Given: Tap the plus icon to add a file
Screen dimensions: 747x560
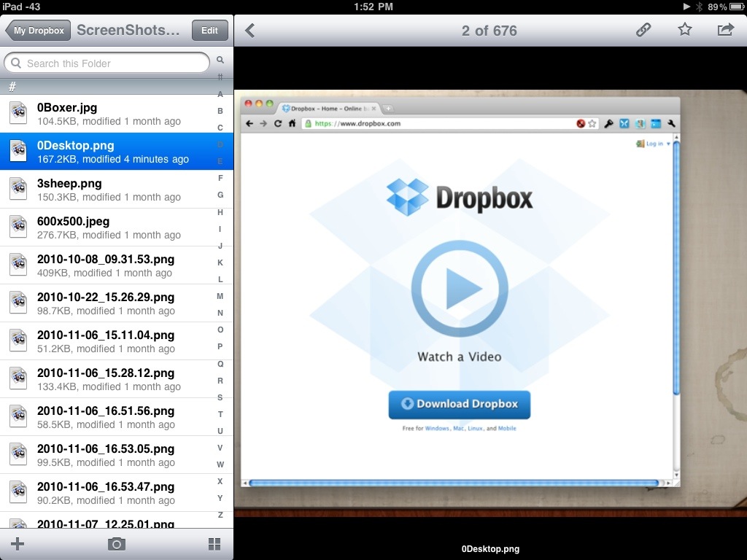Looking at the screenshot, I should tap(18, 544).
